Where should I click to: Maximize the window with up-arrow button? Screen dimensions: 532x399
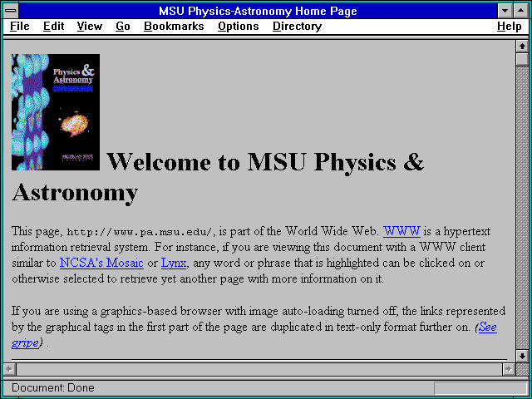(521, 11)
